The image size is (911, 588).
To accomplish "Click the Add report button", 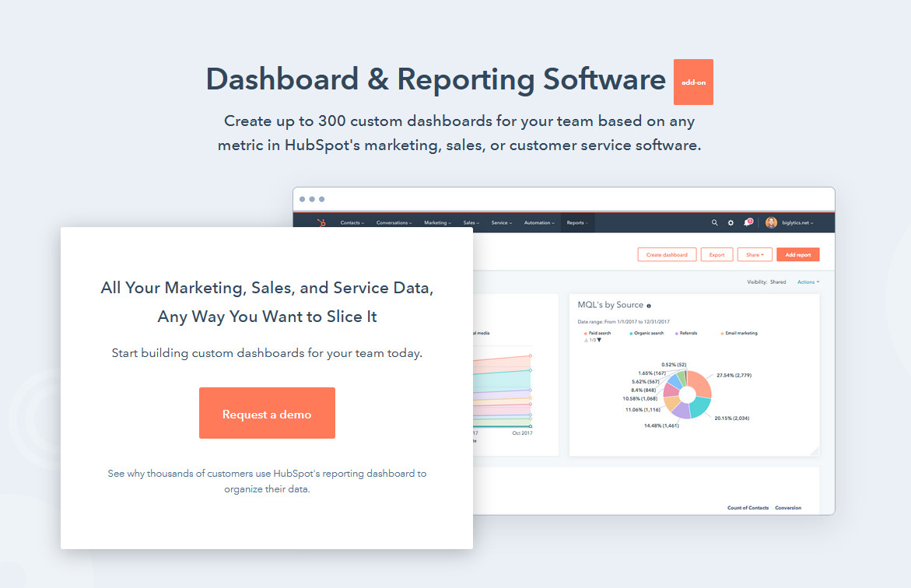I will [x=798, y=254].
